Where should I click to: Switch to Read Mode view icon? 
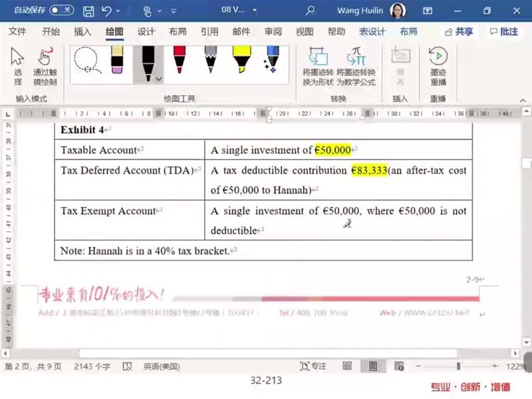click(x=346, y=366)
